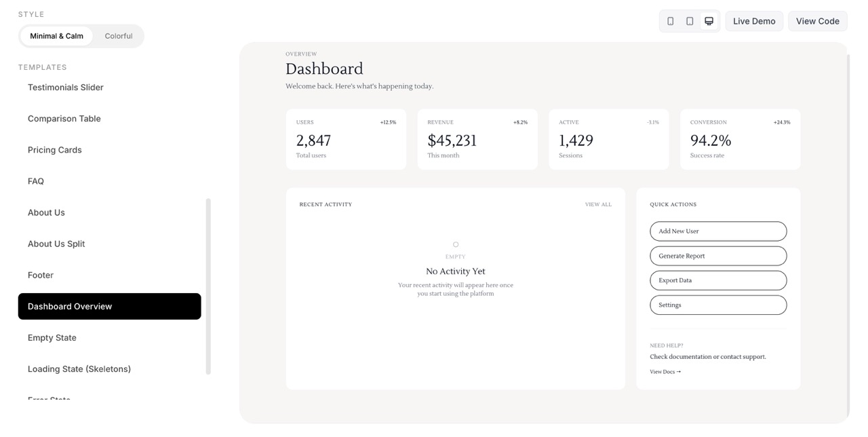Select the Minimal & Calm style
Viewport: 868px width, 437px height.
pyautogui.click(x=56, y=35)
